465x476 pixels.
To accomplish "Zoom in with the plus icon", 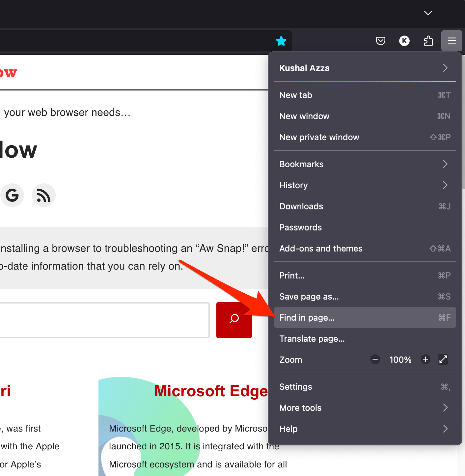I will point(425,359).
